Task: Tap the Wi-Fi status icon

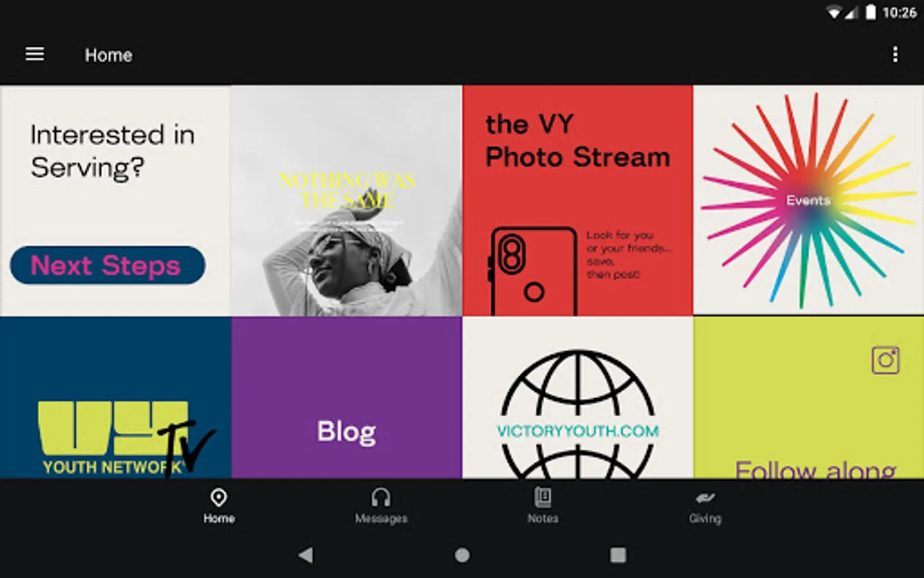Action: [834, 13]
